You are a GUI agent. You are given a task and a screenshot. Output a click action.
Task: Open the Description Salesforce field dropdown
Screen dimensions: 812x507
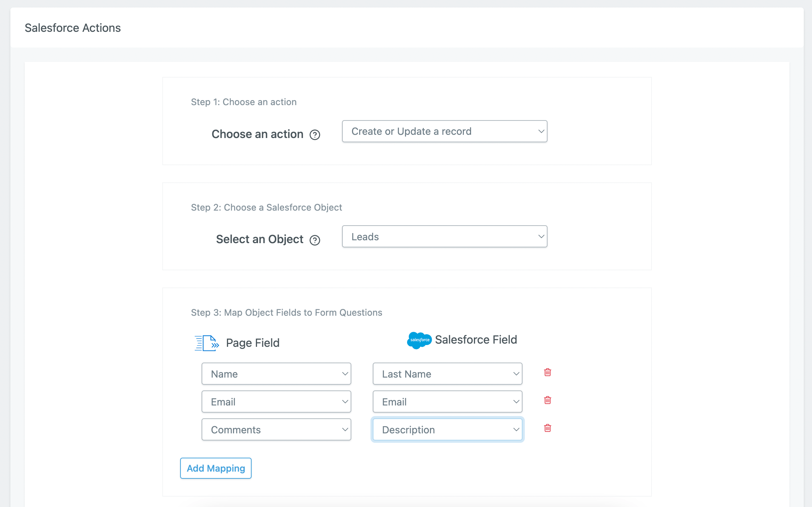click(447, 429)
